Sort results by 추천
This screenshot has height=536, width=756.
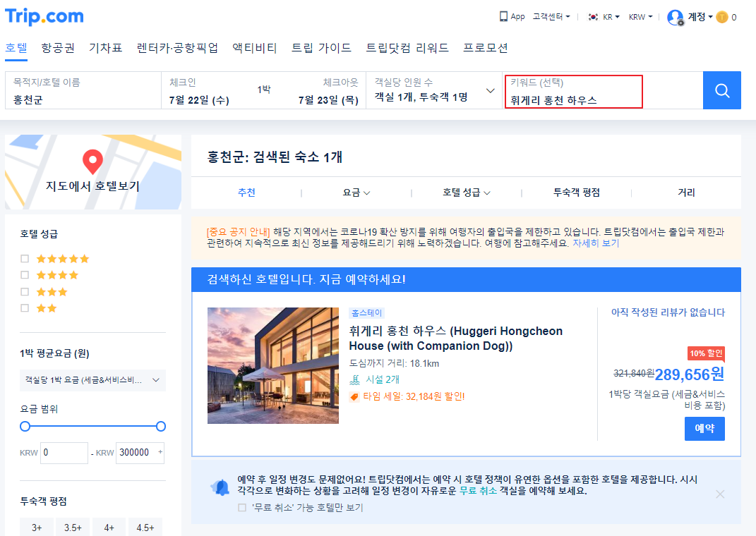tap(246, 193)
